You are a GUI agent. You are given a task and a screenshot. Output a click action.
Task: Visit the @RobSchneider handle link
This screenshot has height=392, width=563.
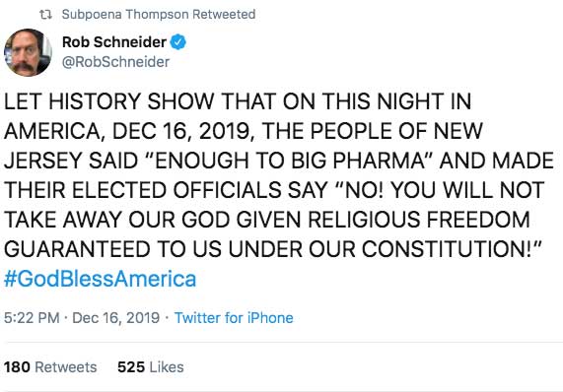point(115,62)
